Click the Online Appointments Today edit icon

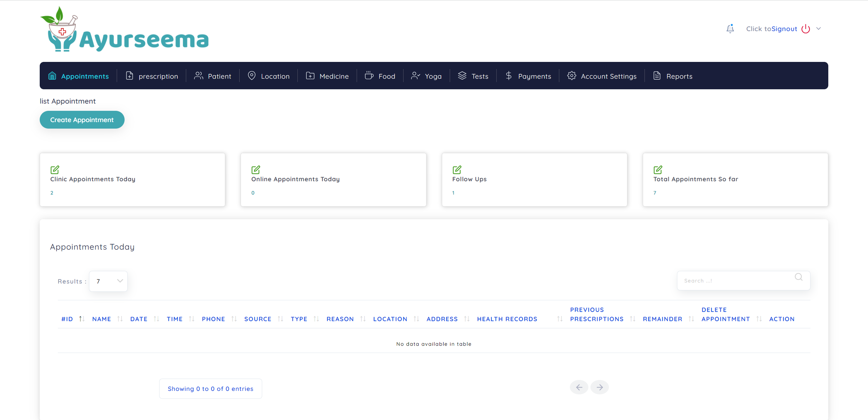coord(256,170)
